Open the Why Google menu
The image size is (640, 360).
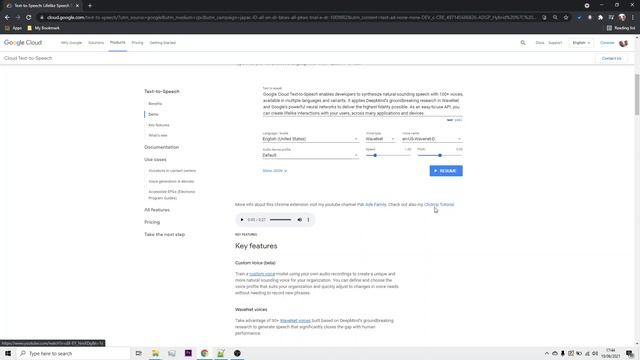71,42
